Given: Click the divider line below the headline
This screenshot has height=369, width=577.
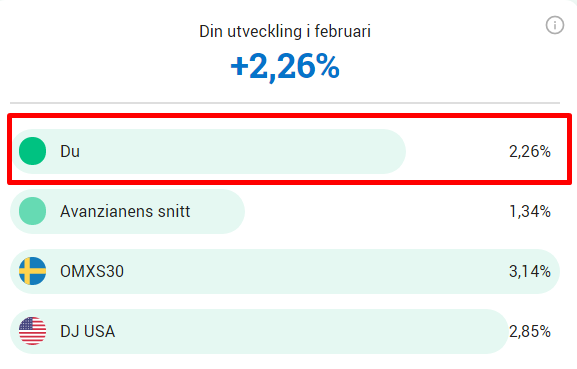Looking at the screenshot, I should (x=285, y=103).
